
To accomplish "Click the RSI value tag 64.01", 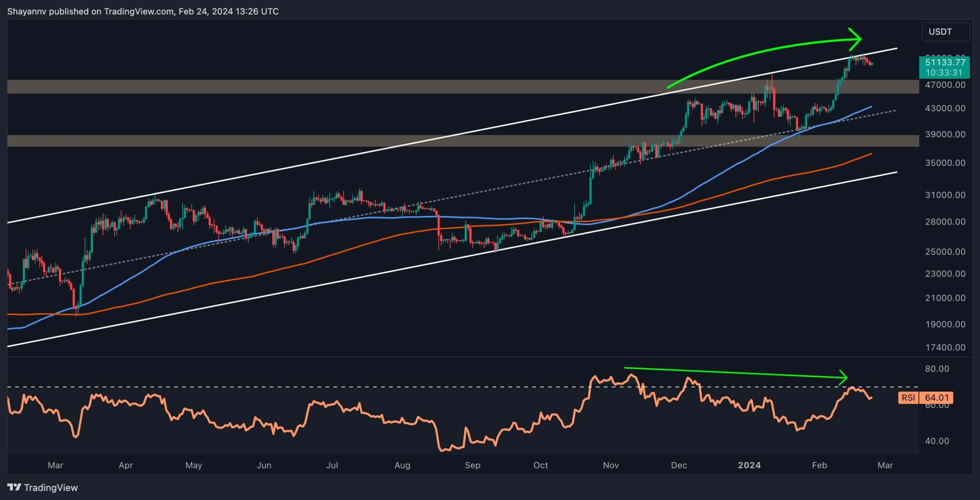I will 936,398.
